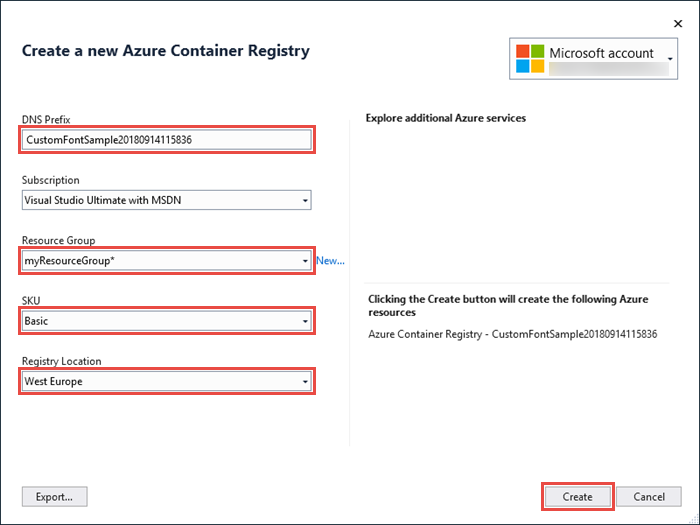700x525 pixels.
Task: Click the blurred account email under Microsoft account
Action: click(x=609, y=69)
